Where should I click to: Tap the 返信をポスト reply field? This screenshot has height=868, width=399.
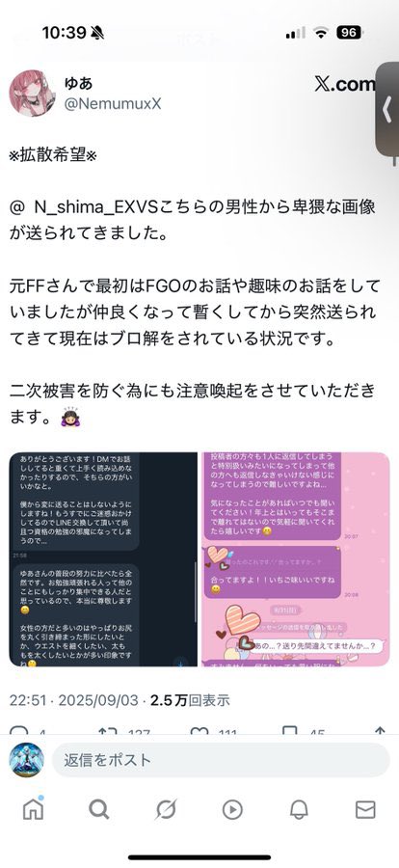tap(221, 760)
